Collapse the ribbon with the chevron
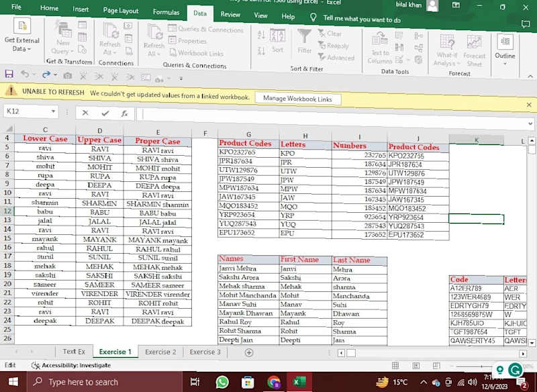The image size is (537, 392). click(530, 77)
